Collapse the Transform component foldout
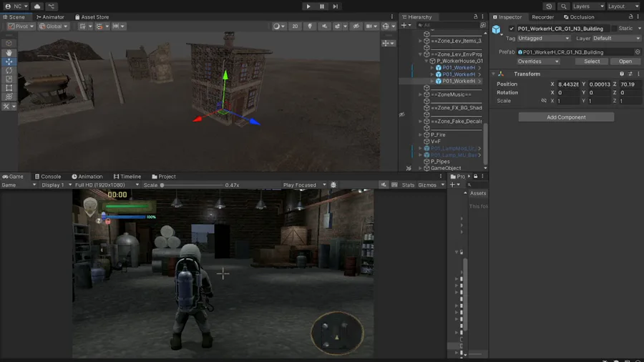644x362 pixels. point(493,74)
